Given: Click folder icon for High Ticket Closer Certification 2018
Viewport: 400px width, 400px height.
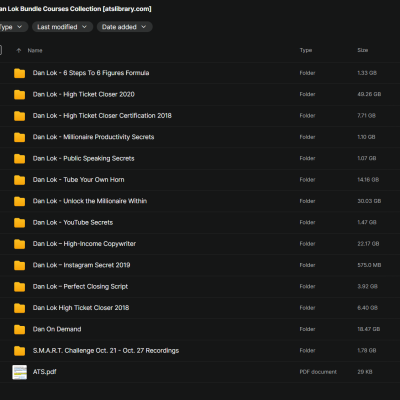Looking at the screenshot, I should click(20, 116).
